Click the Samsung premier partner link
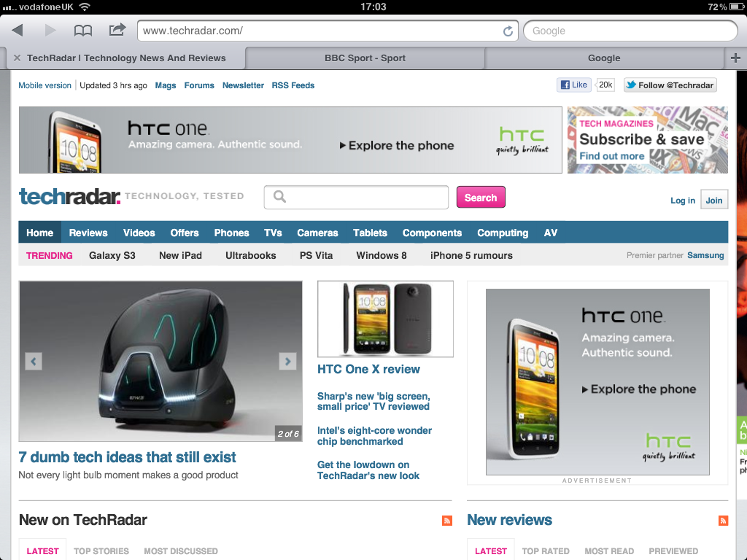Screen dimensions: 747x560 coord(705,255)
